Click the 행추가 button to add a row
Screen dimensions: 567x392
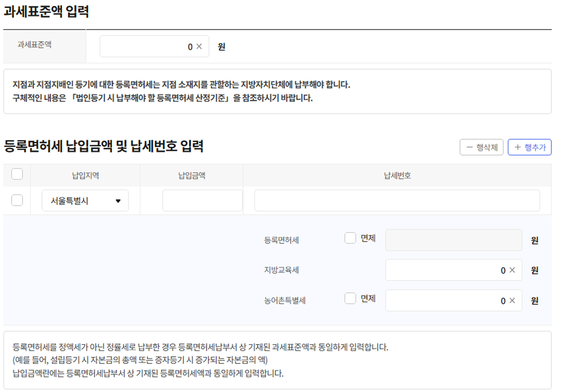click(530, 147)
